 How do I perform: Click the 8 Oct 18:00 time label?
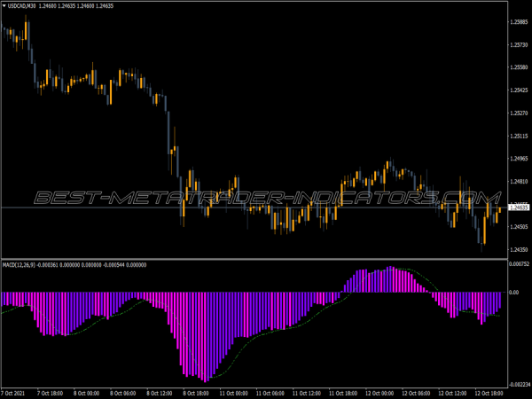coord(196,393)
